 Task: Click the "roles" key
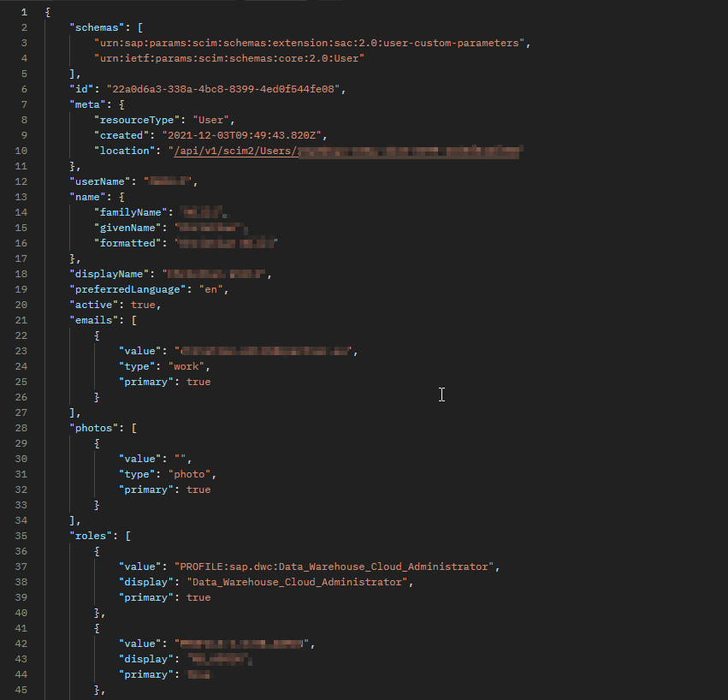[92, 537]
